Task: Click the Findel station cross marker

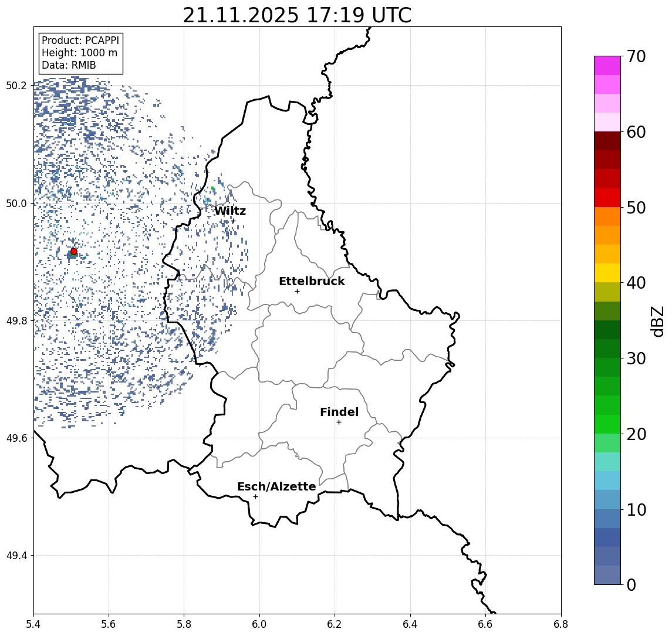Action: (339, 422)
